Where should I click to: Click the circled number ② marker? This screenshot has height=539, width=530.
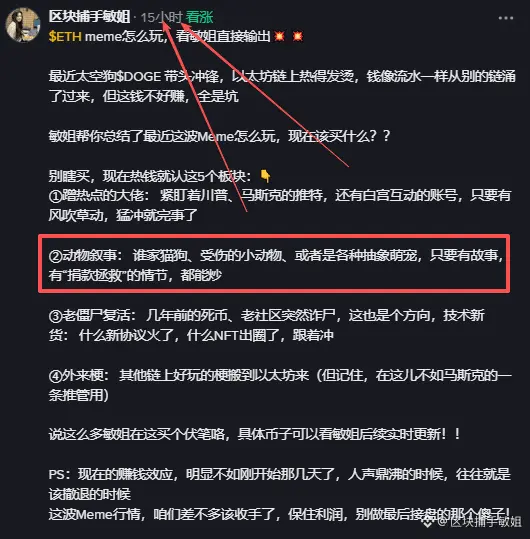coord(55,256)
